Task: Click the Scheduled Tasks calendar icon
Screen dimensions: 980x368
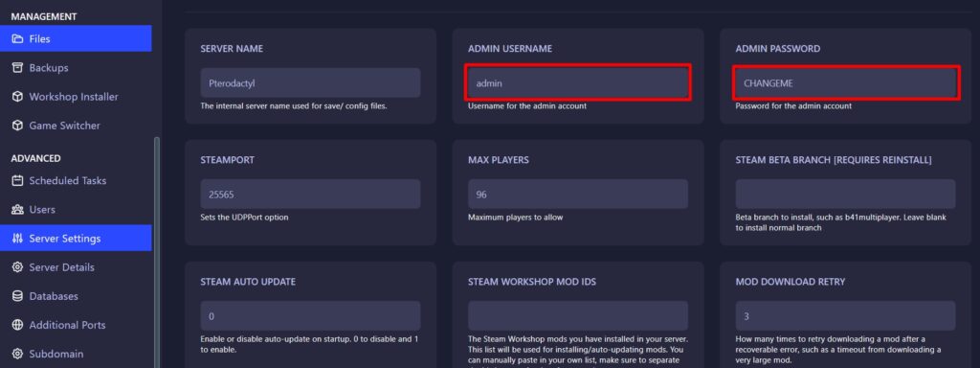Action: coord(17,180)
